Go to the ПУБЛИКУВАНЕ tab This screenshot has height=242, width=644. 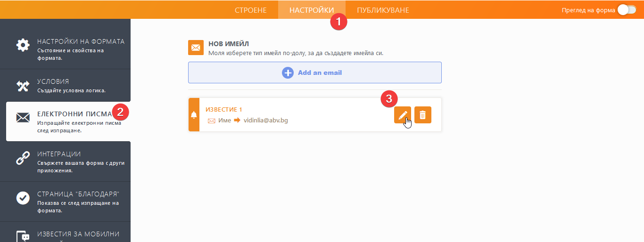tap(383, 10)
